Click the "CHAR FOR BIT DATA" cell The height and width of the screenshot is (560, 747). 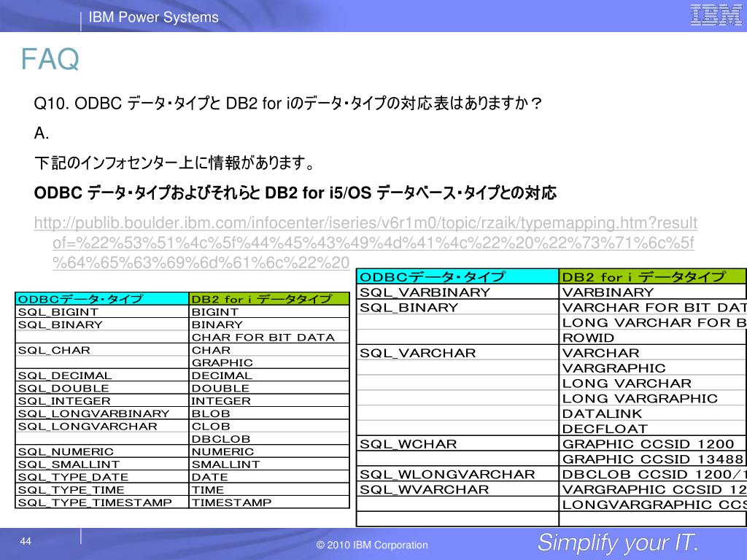(x=269, y=337)
